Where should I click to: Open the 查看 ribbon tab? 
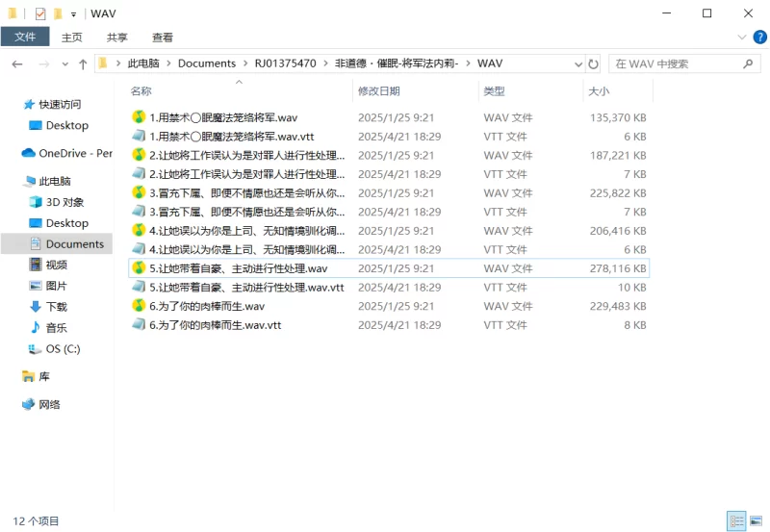pos(163,38)
